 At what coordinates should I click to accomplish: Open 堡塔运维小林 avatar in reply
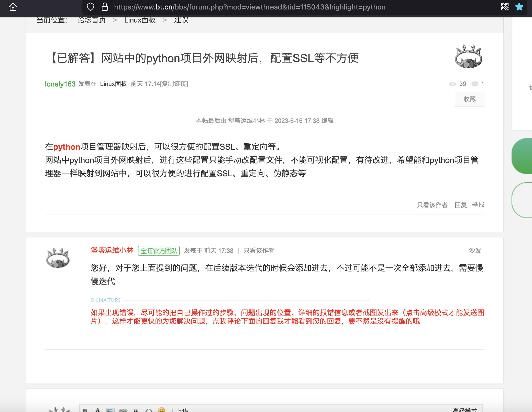pos(58,258)
